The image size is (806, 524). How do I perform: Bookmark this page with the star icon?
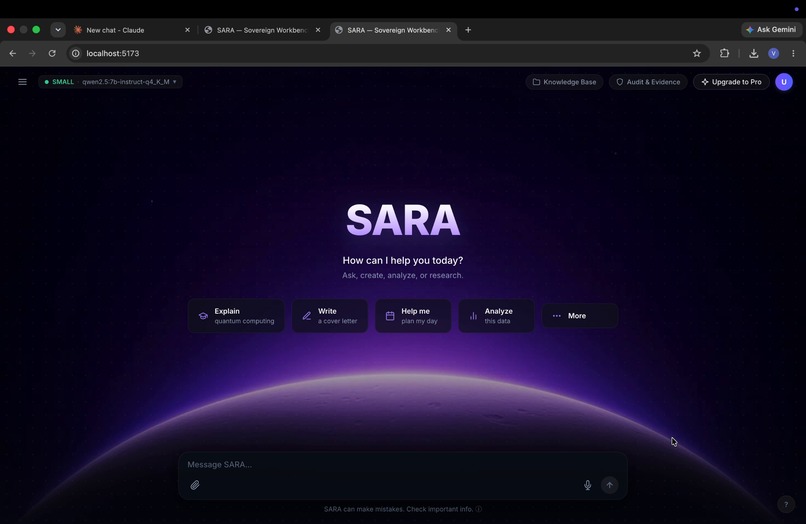697,53
